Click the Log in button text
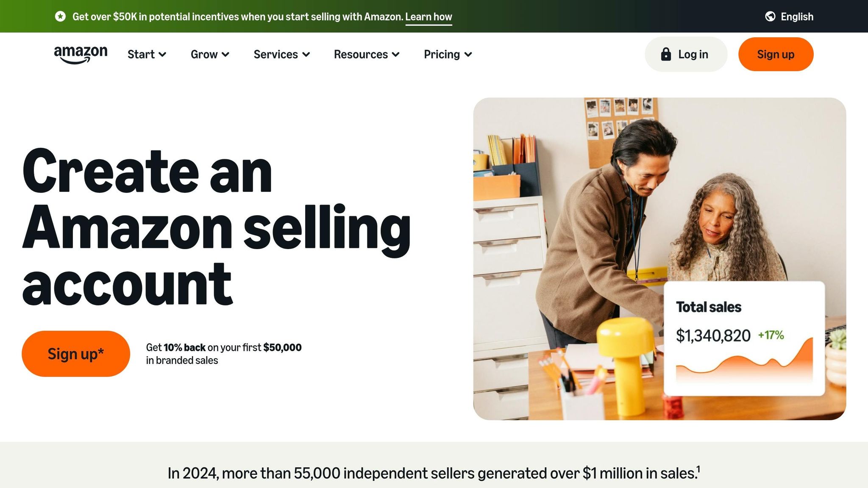 coord(693,54)
